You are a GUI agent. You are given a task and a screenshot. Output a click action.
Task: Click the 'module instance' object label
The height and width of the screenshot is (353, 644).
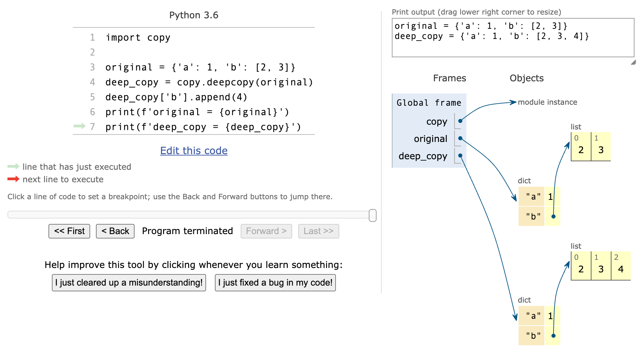[547, 102]
